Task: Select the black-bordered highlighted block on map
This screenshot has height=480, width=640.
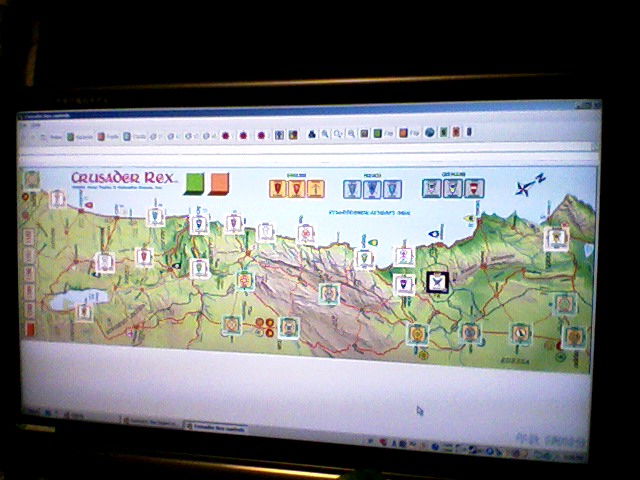Action: pyautogui.click(x=437, y=282)
